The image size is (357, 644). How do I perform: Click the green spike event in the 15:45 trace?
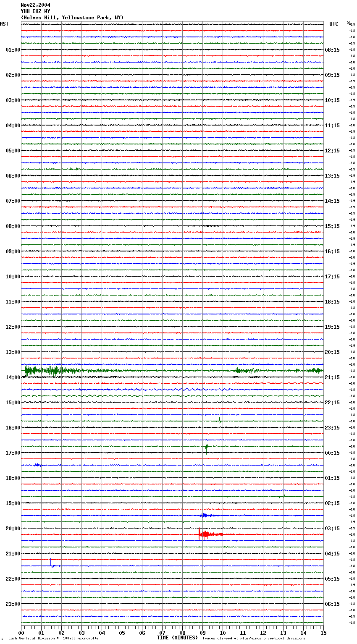click(220, 420)
